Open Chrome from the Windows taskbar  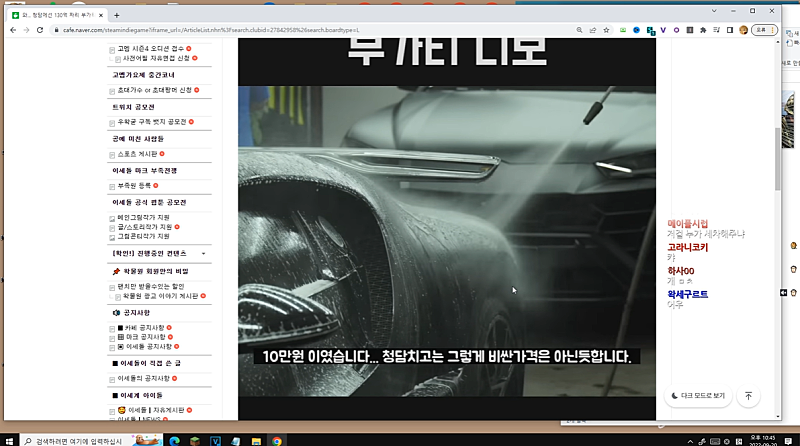pyautogui.click(x=277, y=440)
